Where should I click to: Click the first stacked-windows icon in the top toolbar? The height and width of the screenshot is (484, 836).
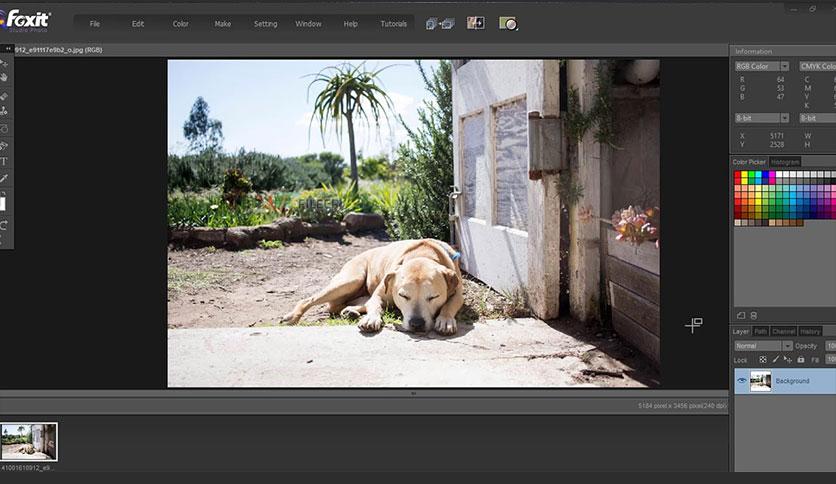[x=432, y=23]
